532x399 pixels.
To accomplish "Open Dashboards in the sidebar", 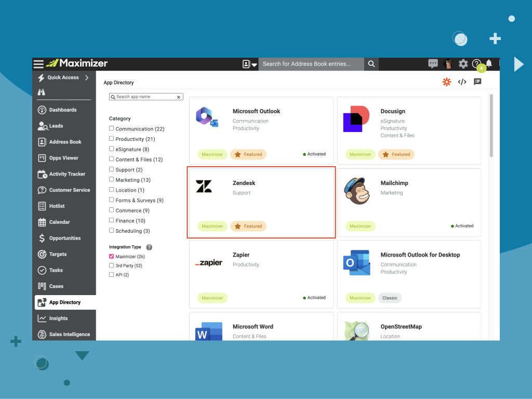I will 63,110.
